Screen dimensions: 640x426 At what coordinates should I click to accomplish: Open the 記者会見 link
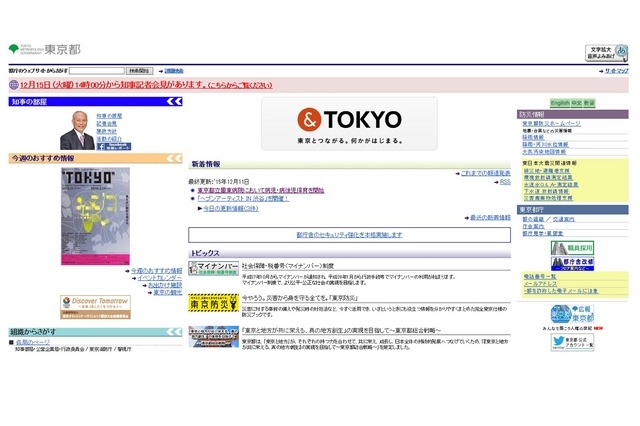[107, 124]
